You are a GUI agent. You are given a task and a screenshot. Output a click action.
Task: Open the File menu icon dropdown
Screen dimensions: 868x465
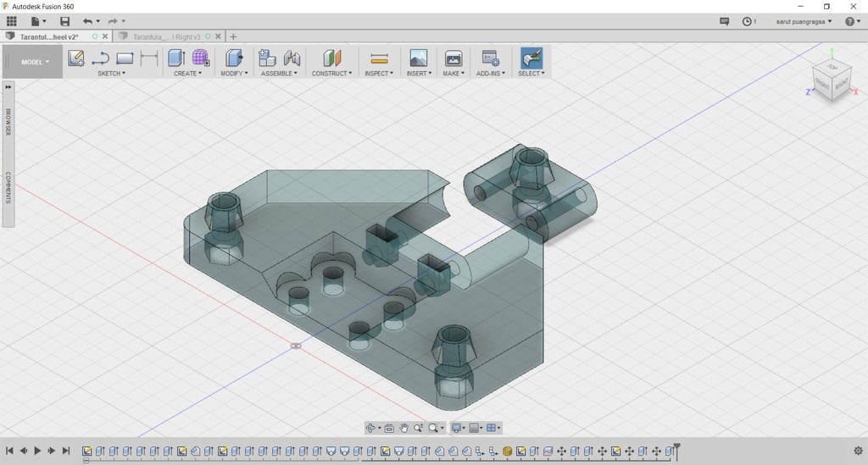pyautogui.click(x=38, y=21)
